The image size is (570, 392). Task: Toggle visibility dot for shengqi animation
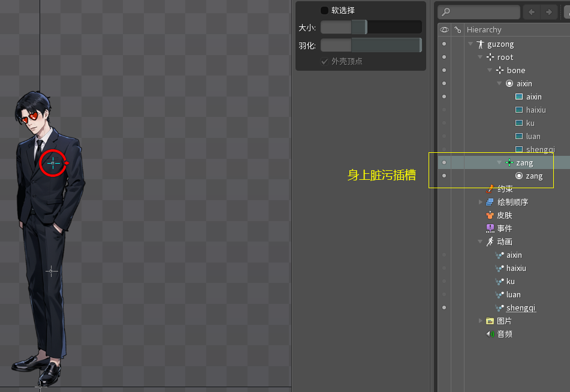444,307
